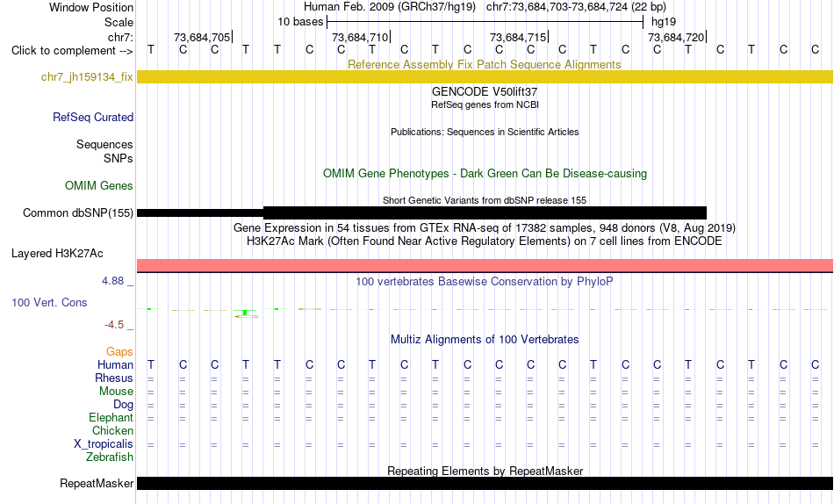Click the 73,684,705 ruler position
The image size is (834, 504).
202,37
